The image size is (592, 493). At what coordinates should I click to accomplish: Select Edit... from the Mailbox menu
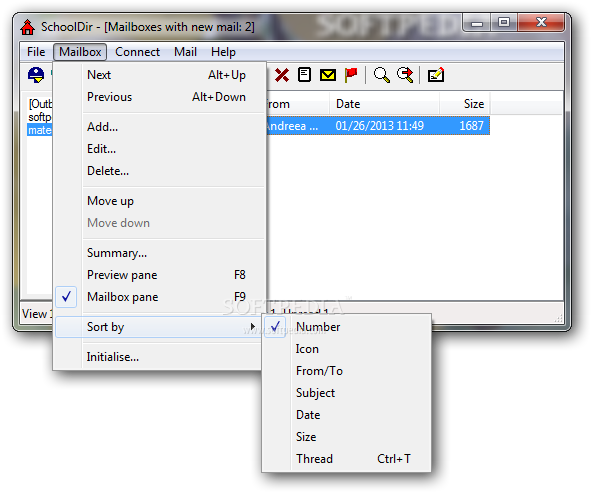pyautogui.click(x=160, y=149)
